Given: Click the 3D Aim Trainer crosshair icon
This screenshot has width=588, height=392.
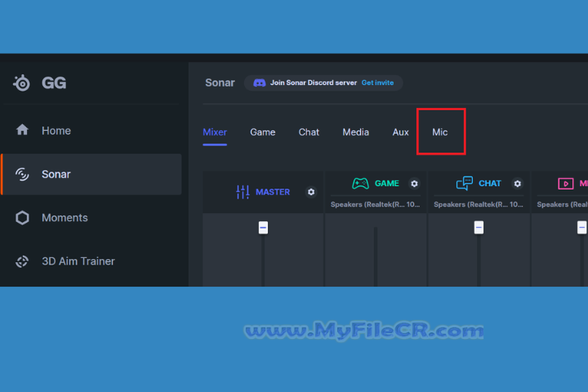Looking at the screenshot, I should coord(22,261).
